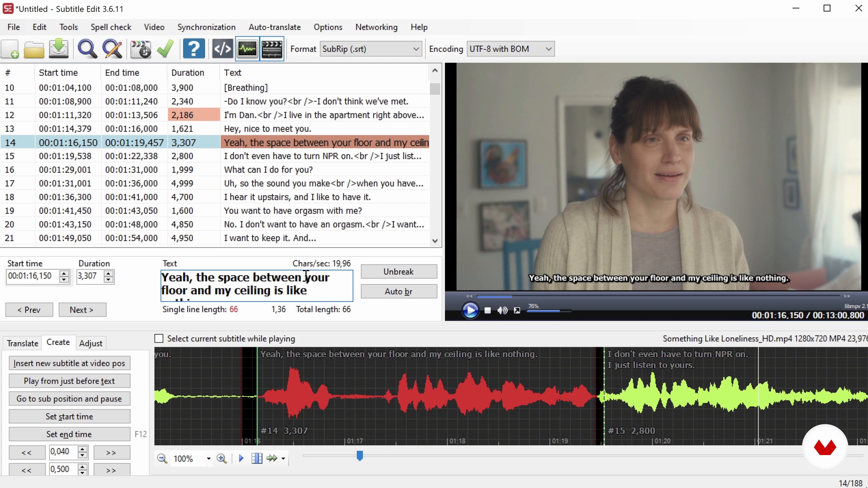
Task: Open the Visual sync clapperboard icon
Action: 141,49
